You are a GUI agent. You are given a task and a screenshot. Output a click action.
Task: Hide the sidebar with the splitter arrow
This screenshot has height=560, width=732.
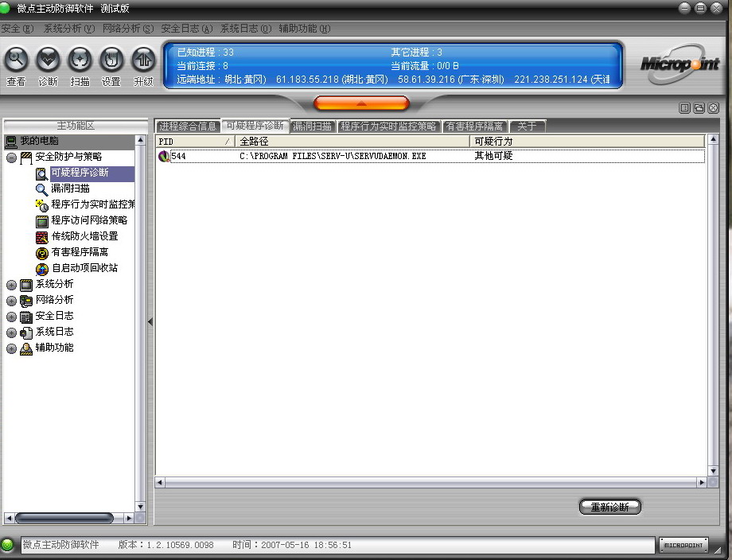point(150,321)
